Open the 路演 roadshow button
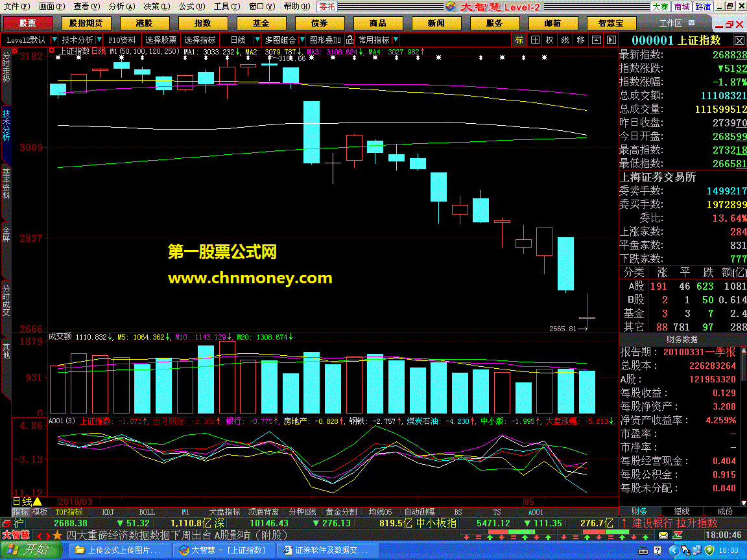The height and width of the screenshot is (560, 747). 703,6
